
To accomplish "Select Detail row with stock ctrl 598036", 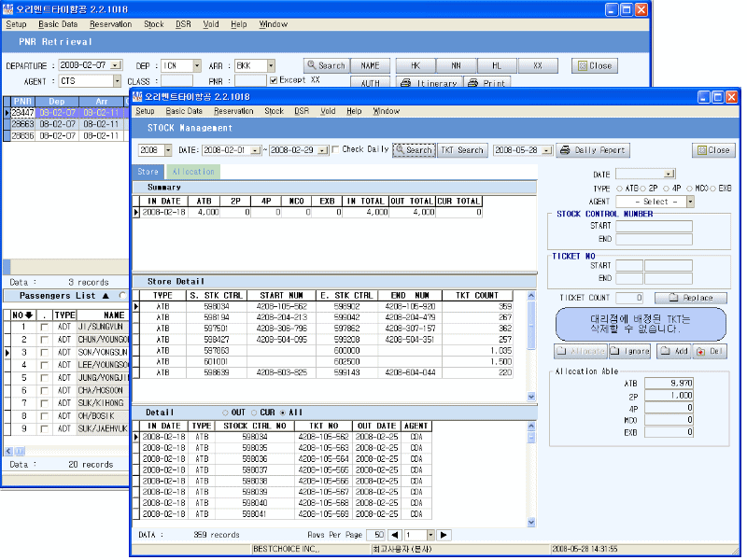I will click(x=285, y=459).
